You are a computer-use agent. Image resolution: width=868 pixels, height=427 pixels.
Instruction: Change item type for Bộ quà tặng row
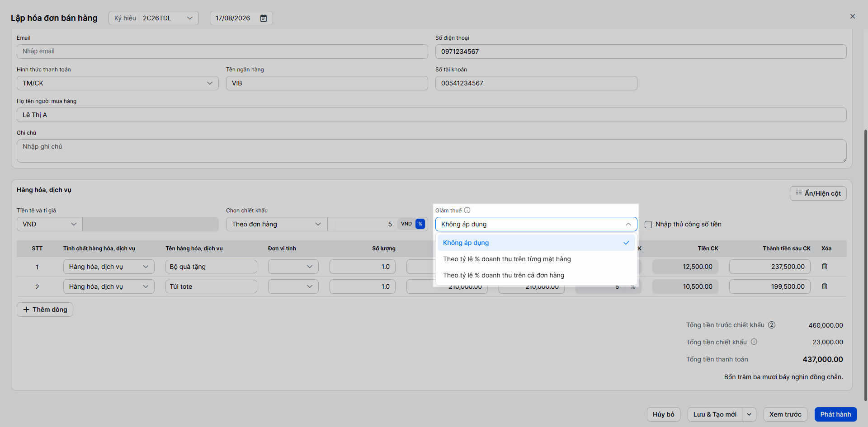pos(109,267)
